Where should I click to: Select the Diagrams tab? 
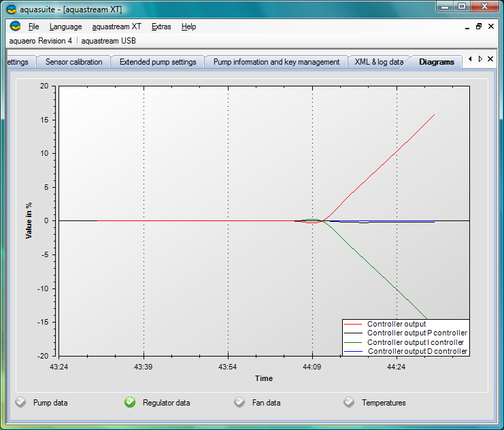437,62
